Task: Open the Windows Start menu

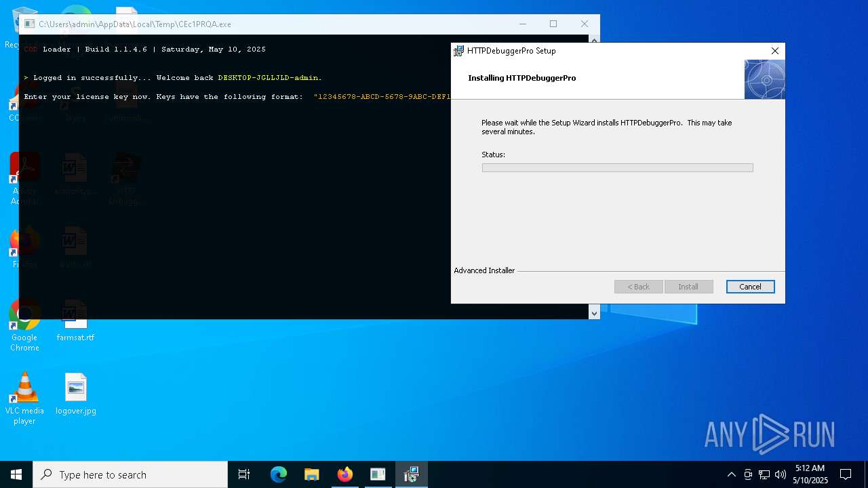Action: [16, 474]
